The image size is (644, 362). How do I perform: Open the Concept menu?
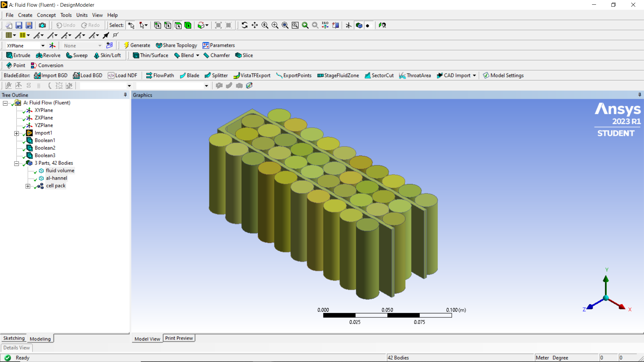click(x=46, y=15)
